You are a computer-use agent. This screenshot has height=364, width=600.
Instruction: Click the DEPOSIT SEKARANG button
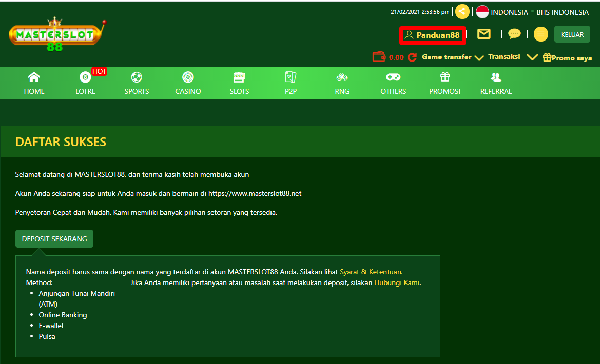coord(54,238)
